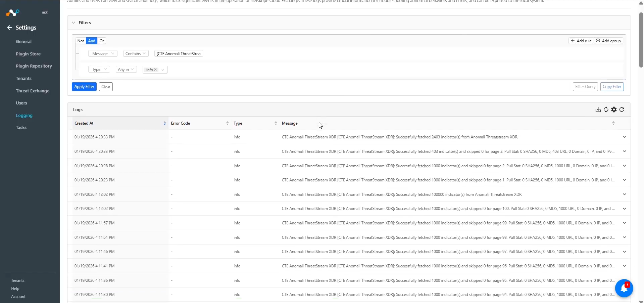Open the notification bell
This screenshot has width=644, height=303.
point(624,288)
